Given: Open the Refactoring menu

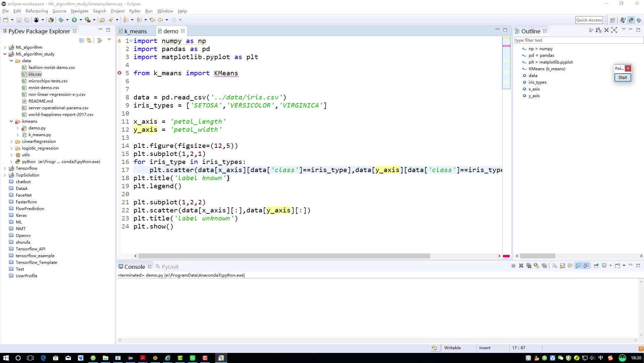Looking at the screenshot, I should tap(37, 11).
